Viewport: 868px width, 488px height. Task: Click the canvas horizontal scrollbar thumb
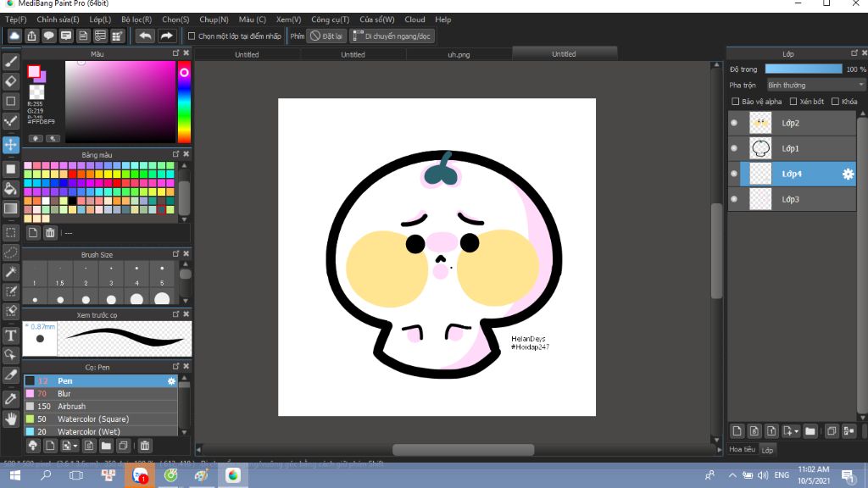pos(464,449)
